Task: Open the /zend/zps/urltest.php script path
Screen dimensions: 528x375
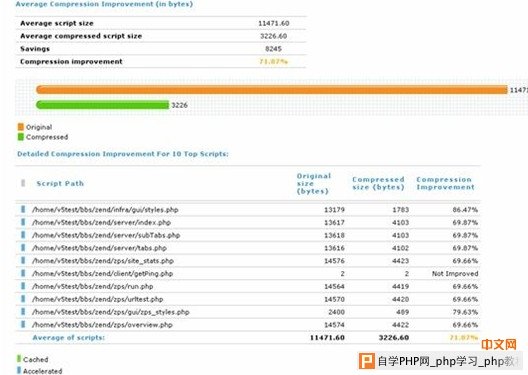Action: [98, 299]
